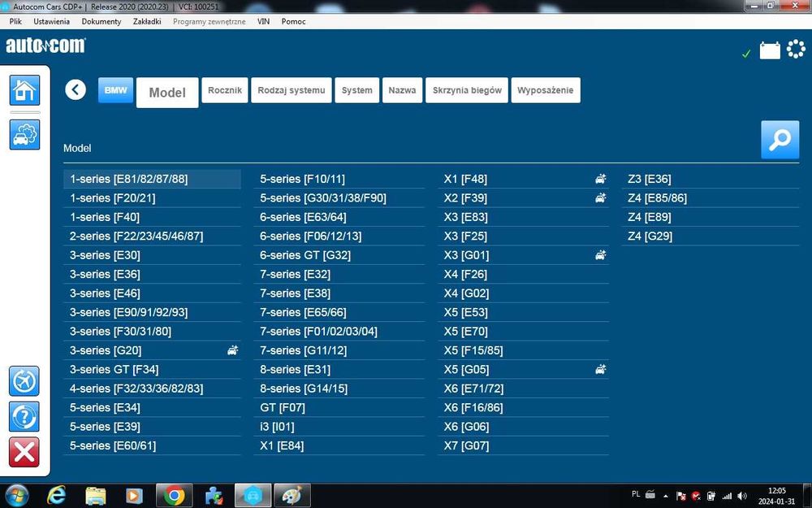
Task: Click the car icon next to X2 [F39]
Action: tap(600, 198)
